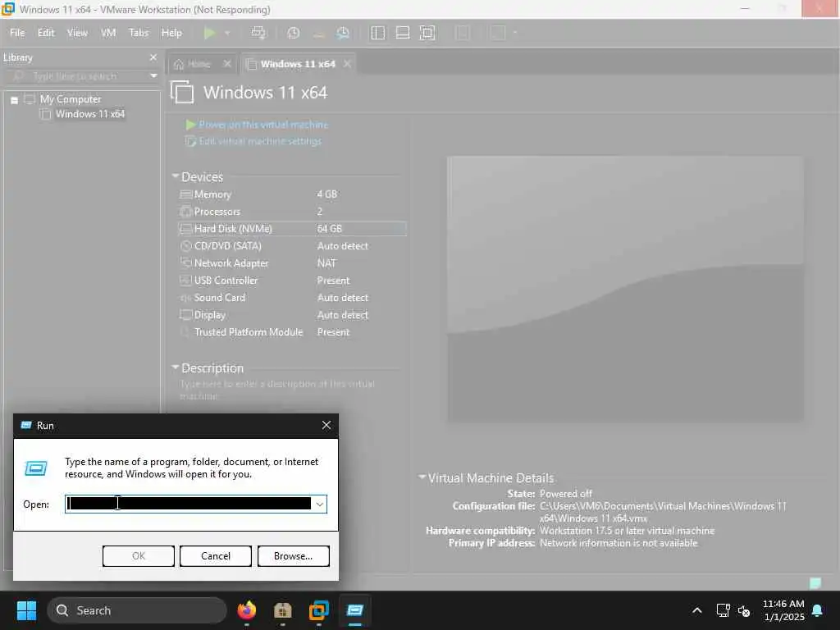Select the Hard Disk (NVMe) device row
840x630 pixels.
(x=292, y=228)
